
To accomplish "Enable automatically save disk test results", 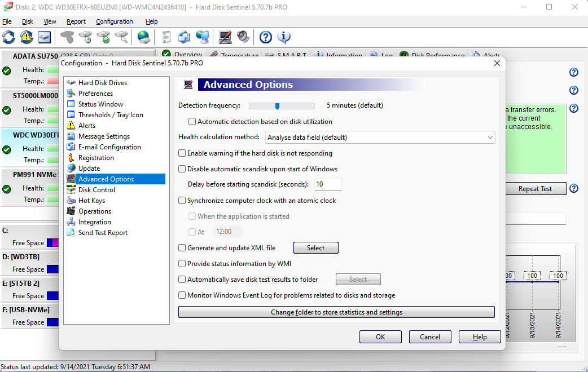I will [x=182, y=280].
